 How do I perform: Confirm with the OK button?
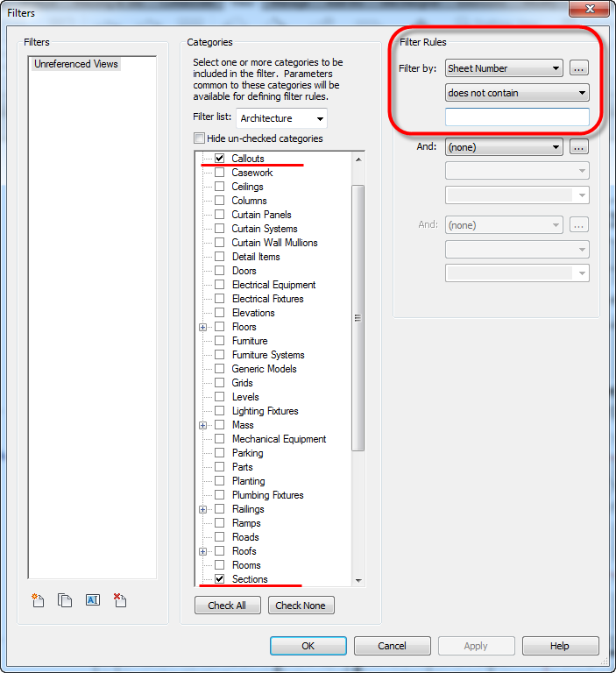pyautogui.click(x=308, y=646)
